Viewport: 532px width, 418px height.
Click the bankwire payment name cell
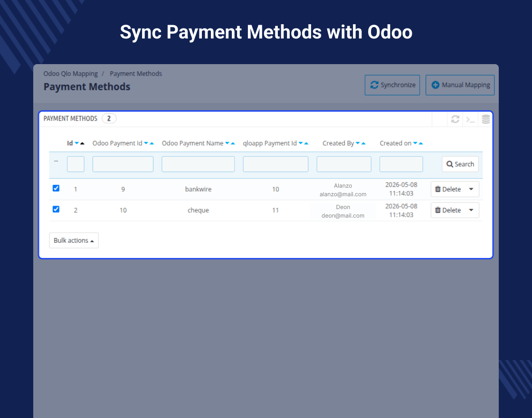(x=198, y=190)
